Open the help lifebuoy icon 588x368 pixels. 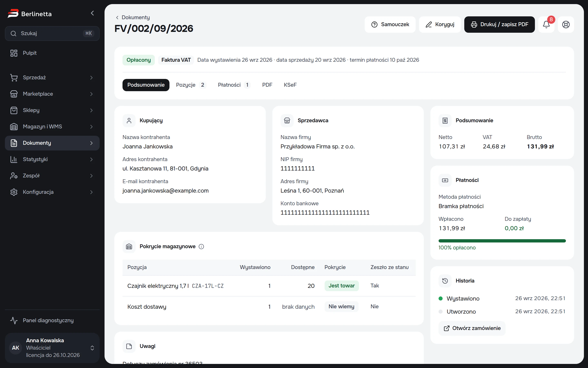click(566, 25)
